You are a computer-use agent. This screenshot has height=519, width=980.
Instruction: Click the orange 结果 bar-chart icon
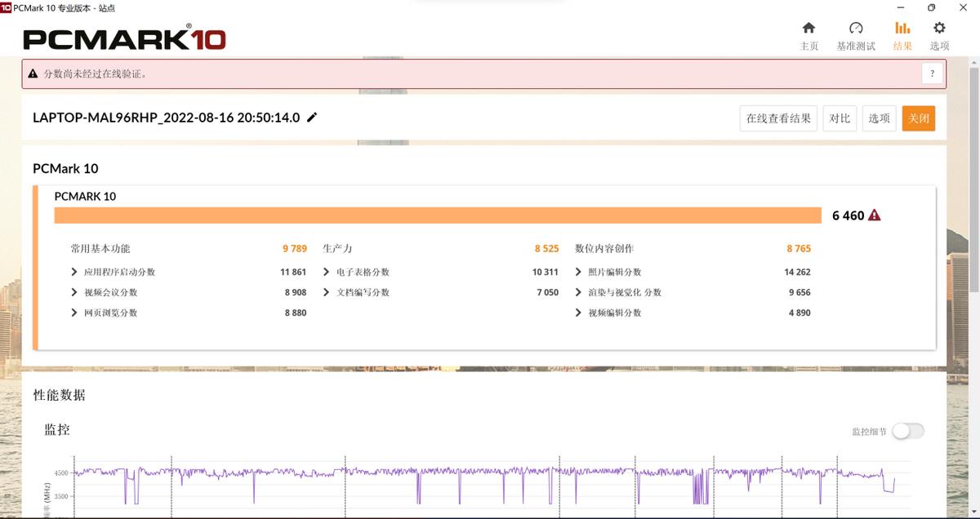point(902,28)
